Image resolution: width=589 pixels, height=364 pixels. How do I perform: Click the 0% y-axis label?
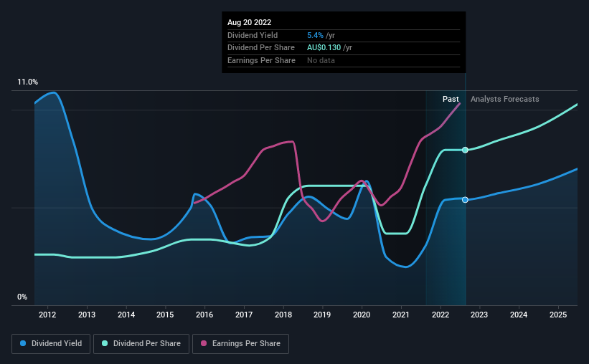coord(22,297)
